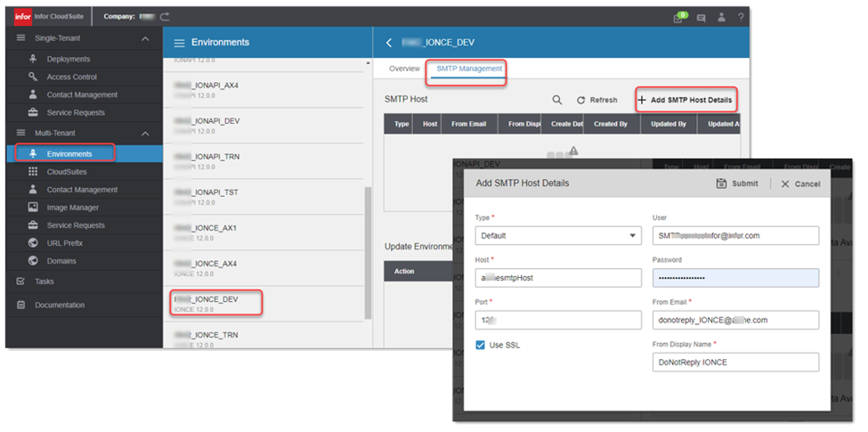Viewport: 868px width, 432px height.
Task: Select the IONAPI_DEV environment row
Action: click(x=264, y=126)
